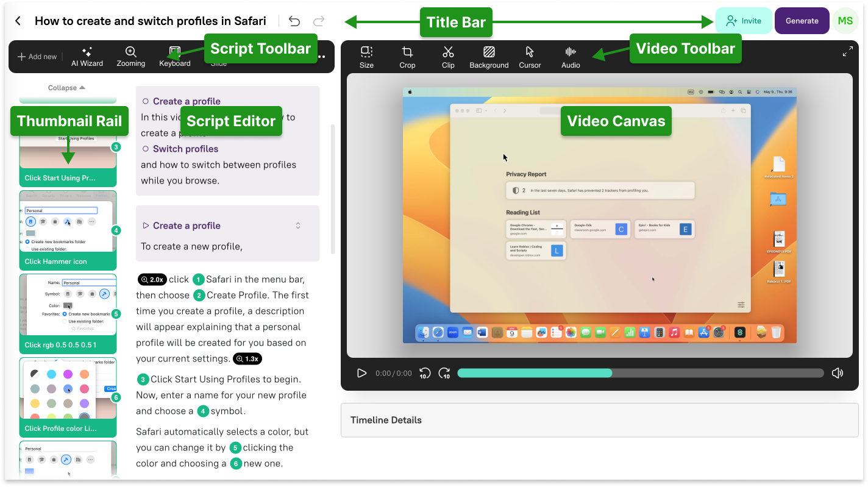Expand the Create a profile section chevron
This screenshot has width=868, height=487.
298,226
